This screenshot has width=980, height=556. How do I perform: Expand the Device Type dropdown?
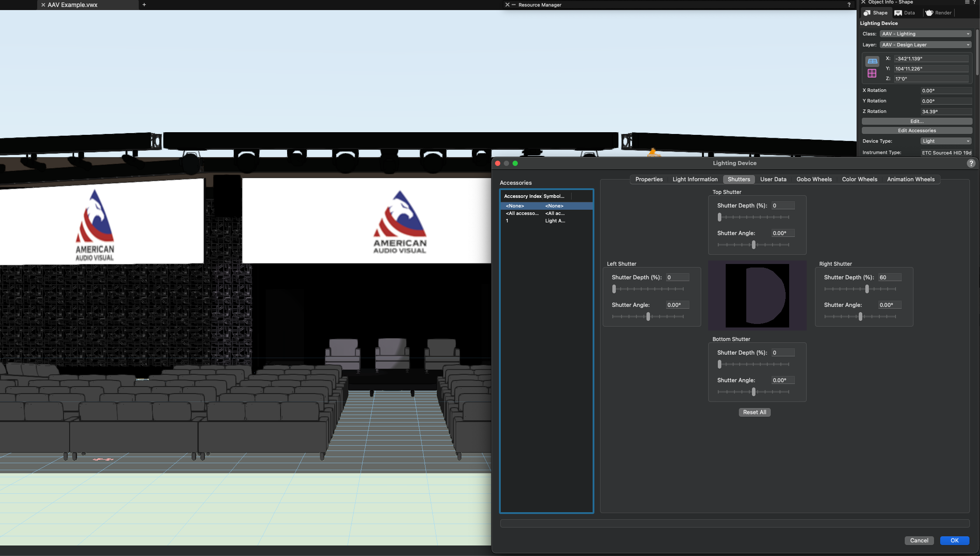[945, 141]
